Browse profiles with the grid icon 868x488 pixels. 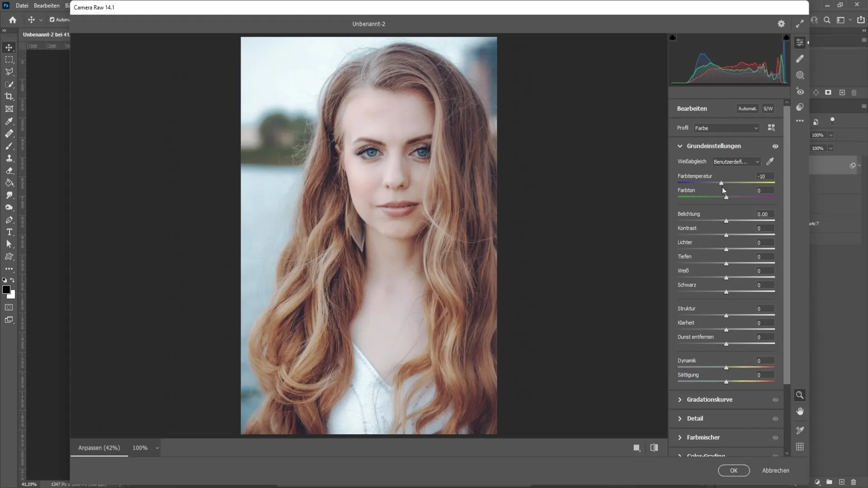pos(771,128)
